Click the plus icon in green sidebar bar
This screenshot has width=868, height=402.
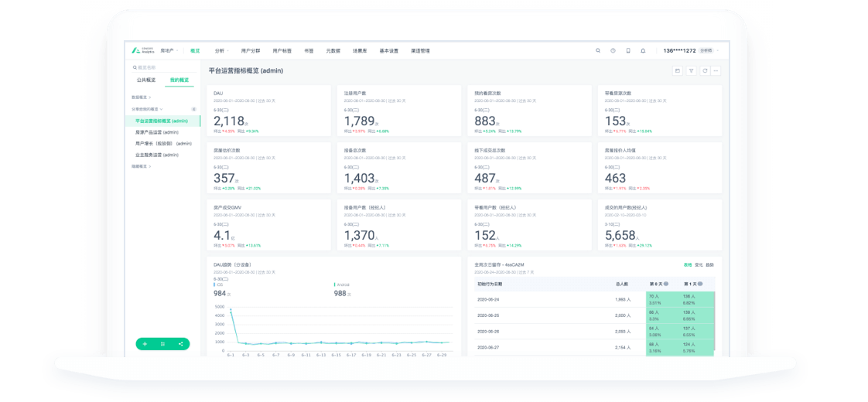[x=145, y=344]
